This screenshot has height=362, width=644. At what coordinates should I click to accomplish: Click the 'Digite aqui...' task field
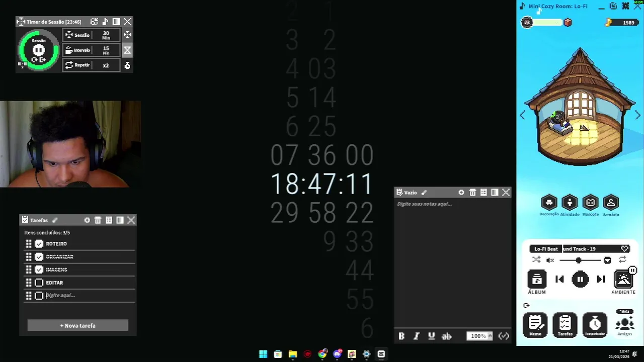(90, 296)
